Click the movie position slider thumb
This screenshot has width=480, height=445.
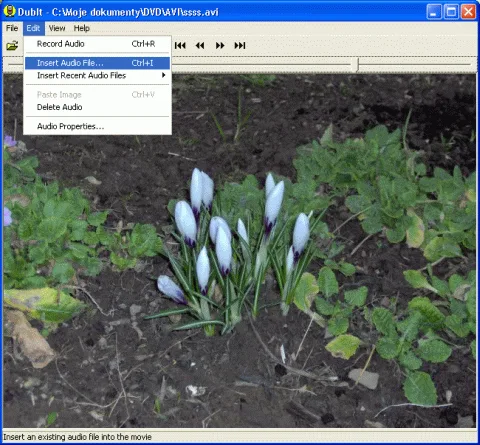[357, 65]
